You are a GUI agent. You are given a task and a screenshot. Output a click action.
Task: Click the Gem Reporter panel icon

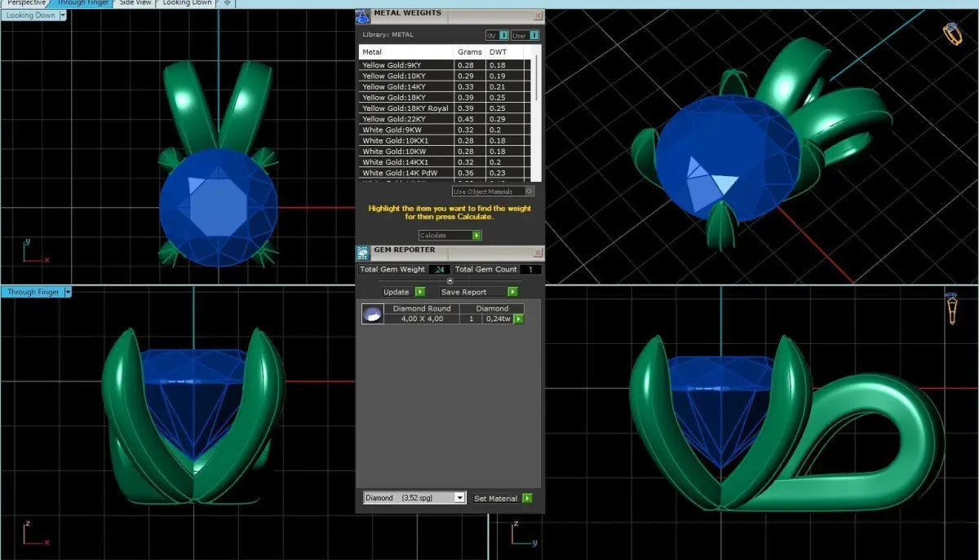pos(363,253)
